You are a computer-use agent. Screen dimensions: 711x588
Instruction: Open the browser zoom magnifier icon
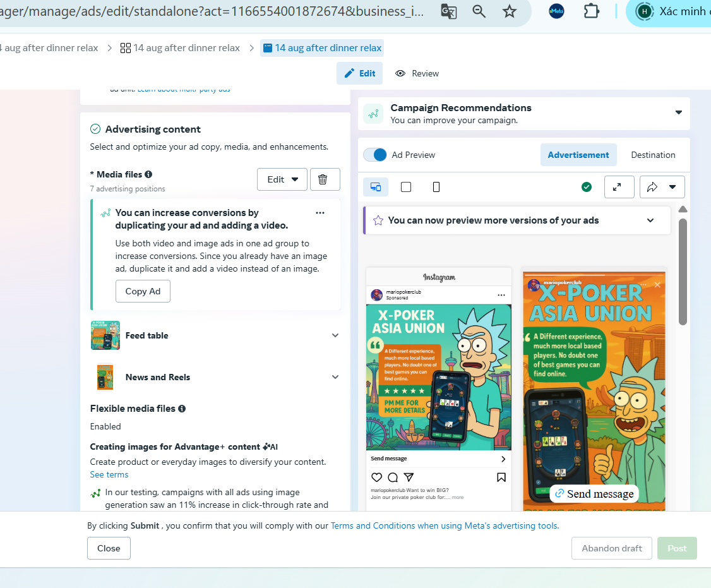point(479,11)
